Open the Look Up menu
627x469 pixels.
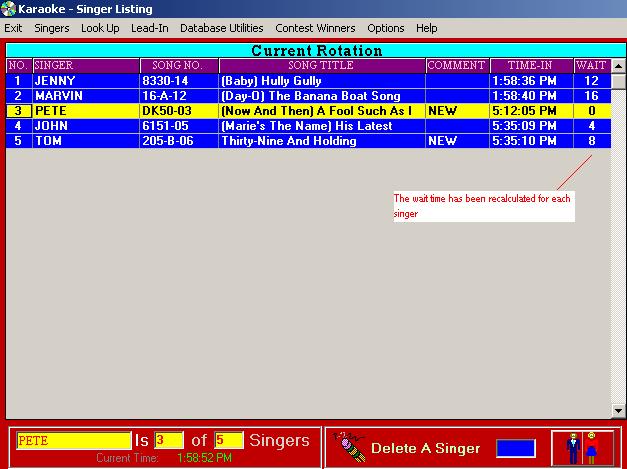click(100, 28)
